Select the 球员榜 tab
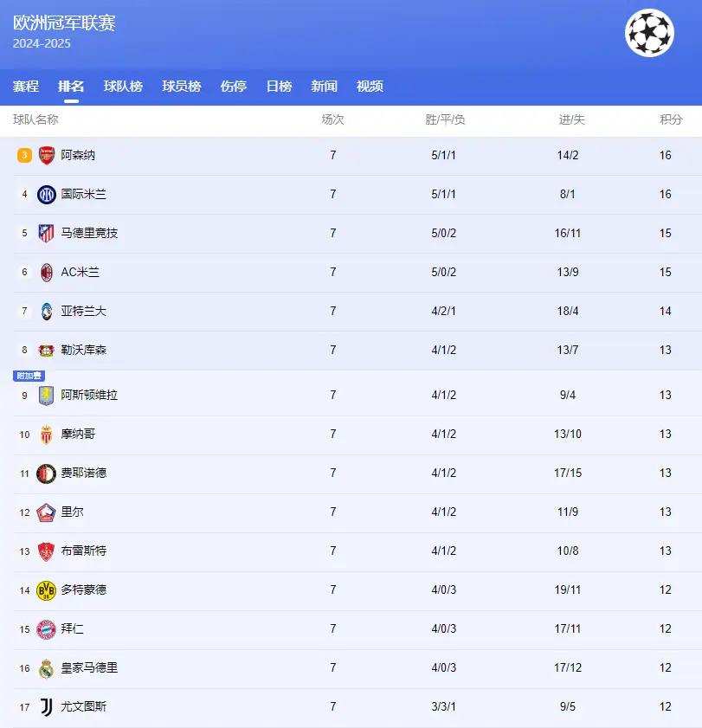 click(181, 87)
